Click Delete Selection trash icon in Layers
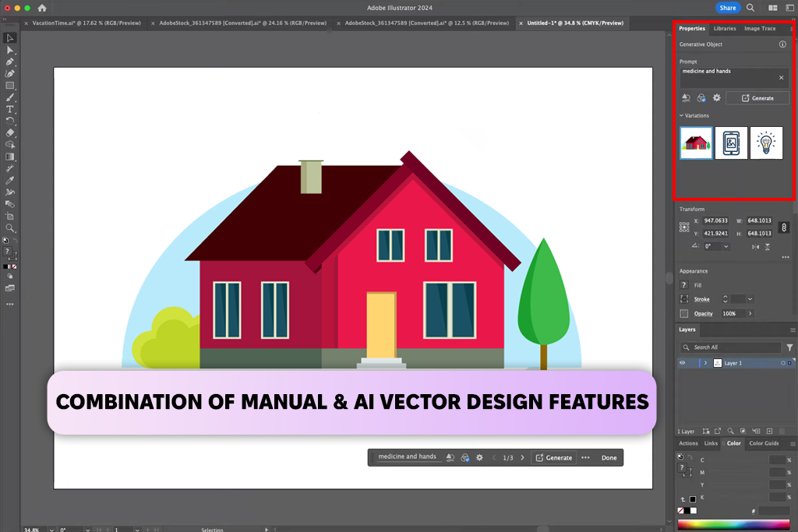This screenshot has width=798, height=532. pos(782,431)
